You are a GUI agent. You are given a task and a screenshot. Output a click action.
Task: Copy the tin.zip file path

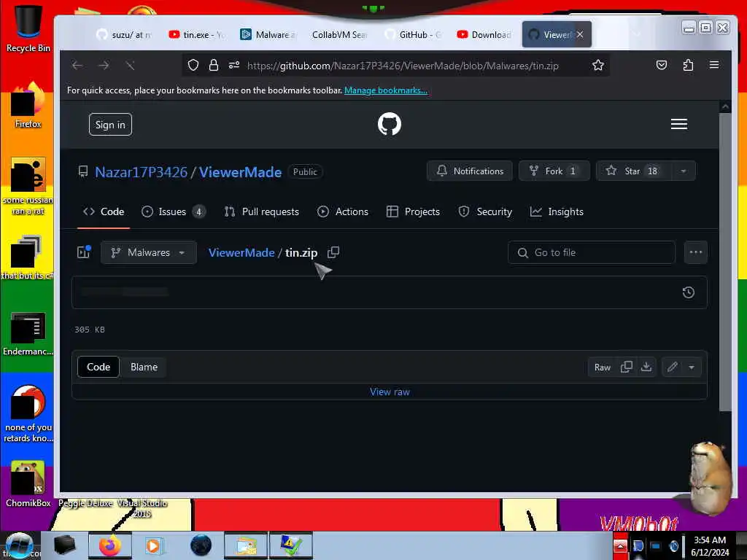click(x=333, y=252)
